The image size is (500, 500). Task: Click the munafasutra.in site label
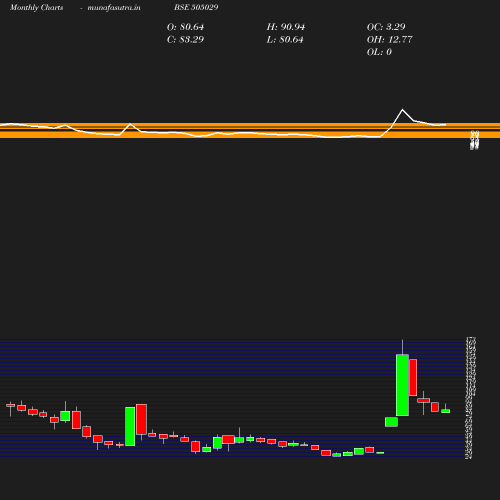(x=114, y=7)
